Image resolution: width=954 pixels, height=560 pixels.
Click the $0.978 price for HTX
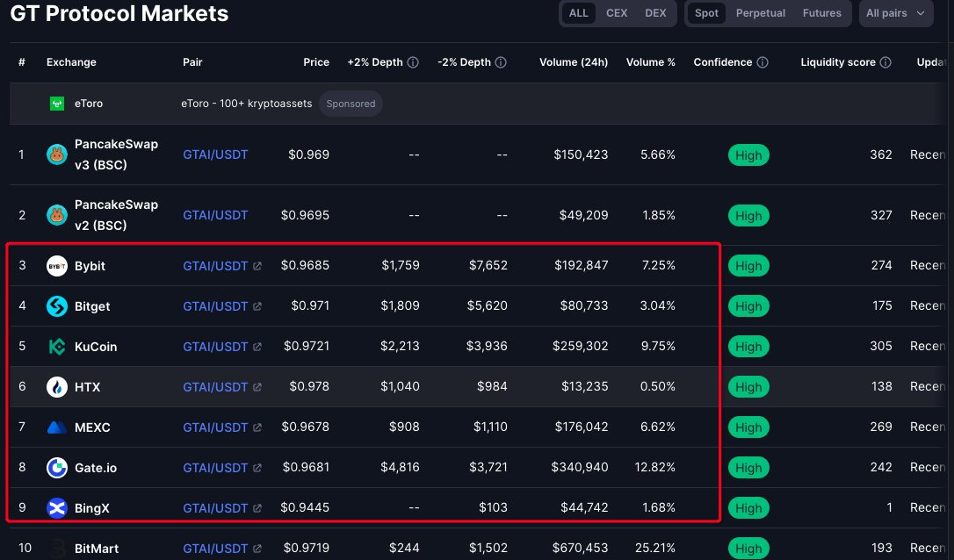pos(309,386)
